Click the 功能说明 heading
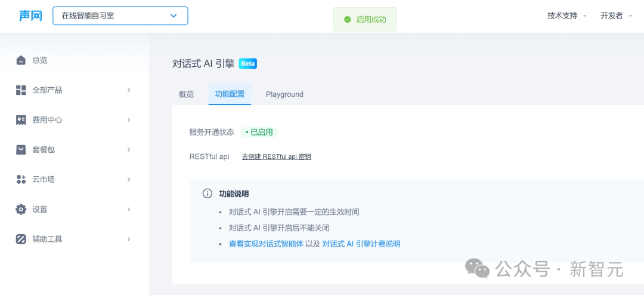The height and width of the screenshot is (295, 644). click(x=234, y=194)
